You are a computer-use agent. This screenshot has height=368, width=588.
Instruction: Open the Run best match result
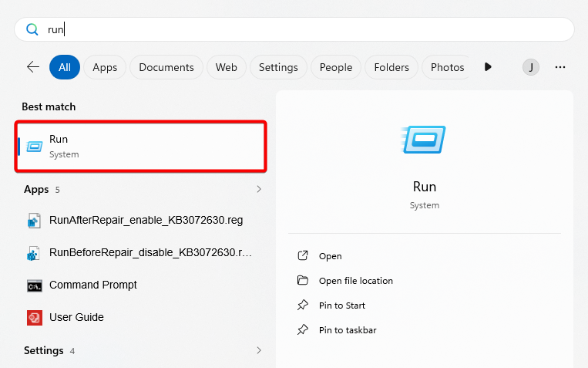pyautogui.click(x=140, y=147)
